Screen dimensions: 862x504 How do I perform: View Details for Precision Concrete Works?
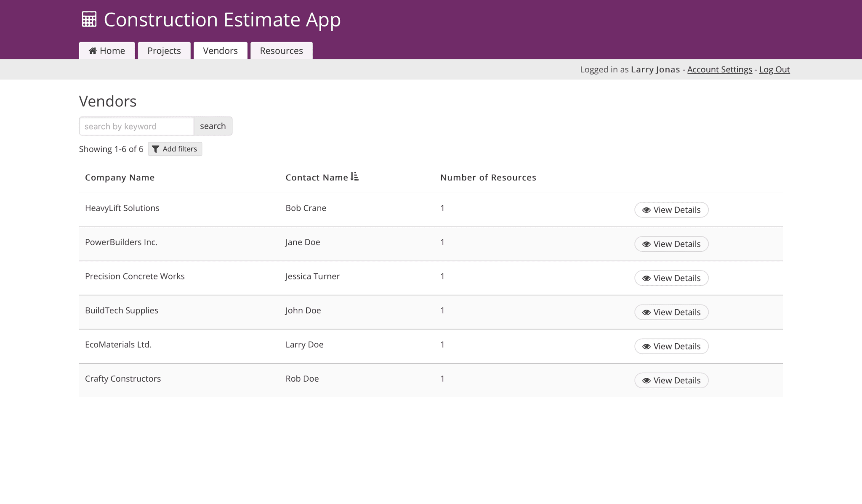[x=671, y=278]
